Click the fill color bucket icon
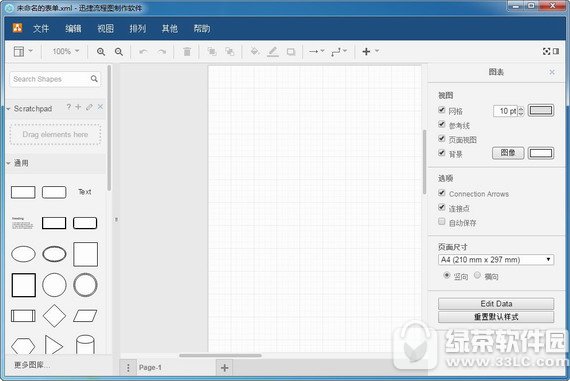Viewport: 570px width, 381px height. click(x=255, y=52)
